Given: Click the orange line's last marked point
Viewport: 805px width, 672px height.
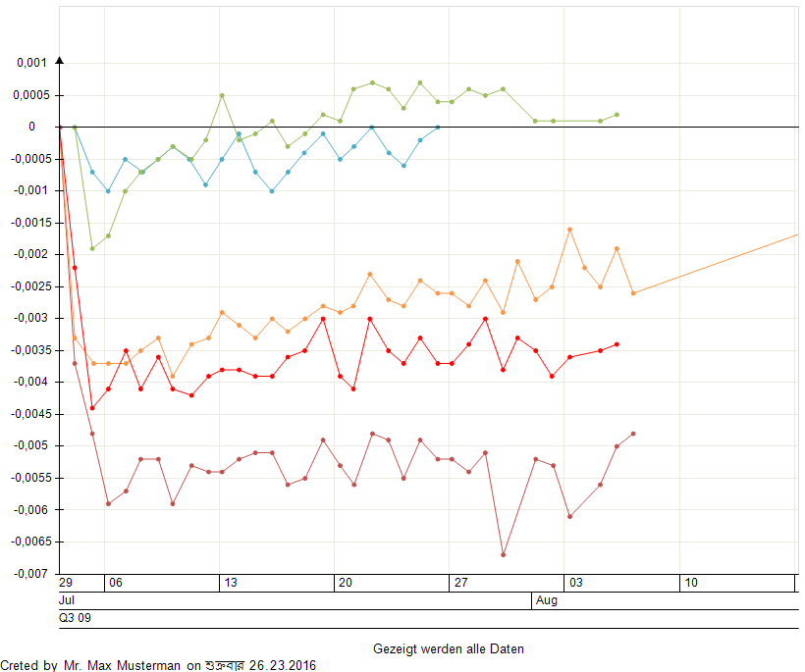Looking at the screenshot, I should tap(633, 293).
